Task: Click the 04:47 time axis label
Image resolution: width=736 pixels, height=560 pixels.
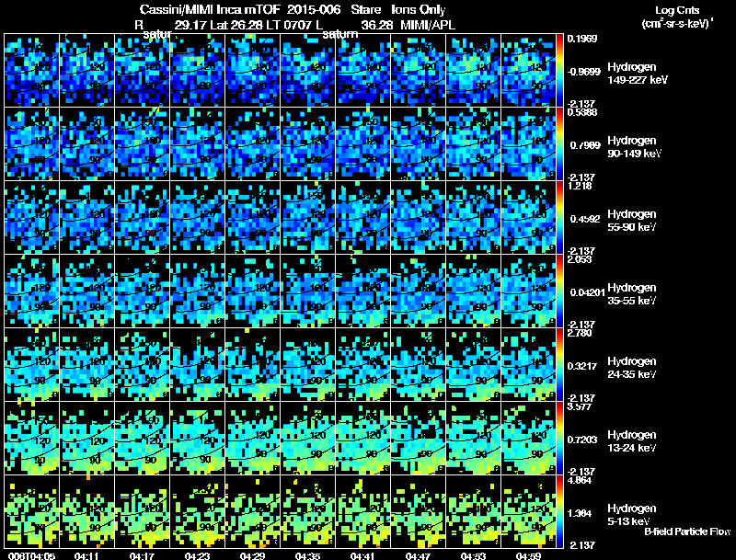Action: (x=419, y=556)
